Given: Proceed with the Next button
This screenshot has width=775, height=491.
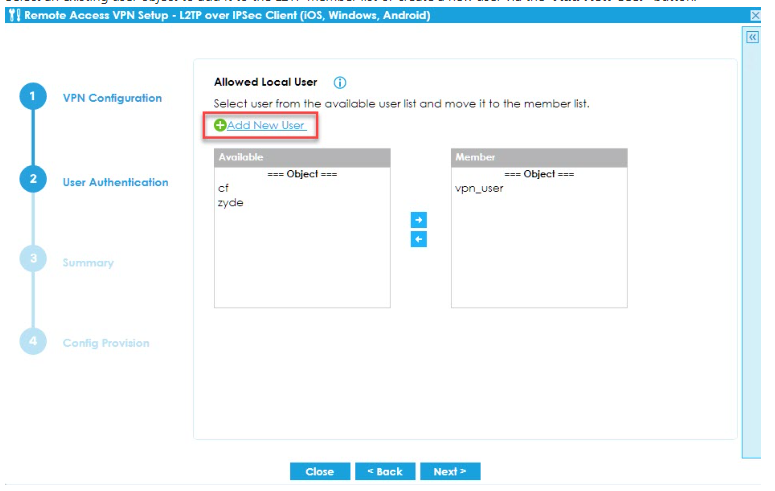Looking at the screenshot, I should point(450,471).
